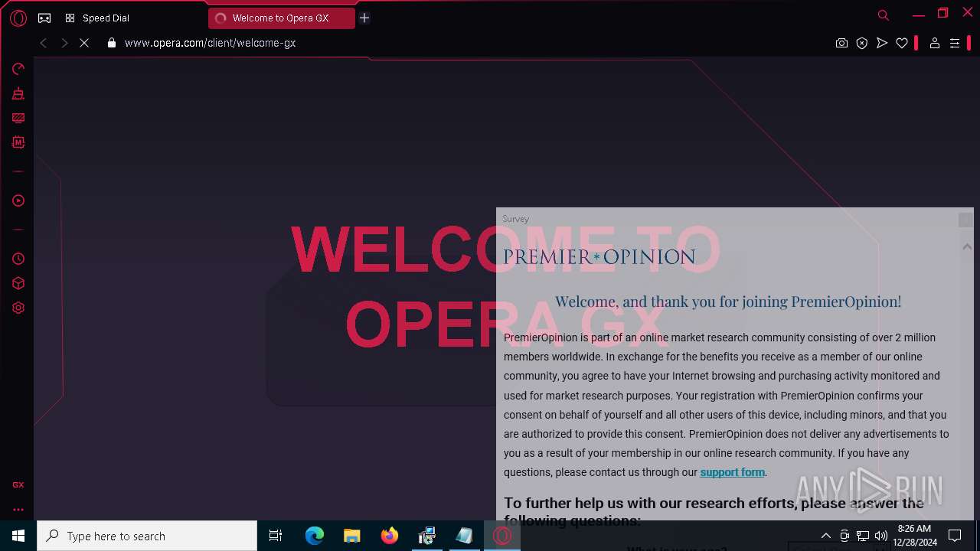This screenshot has height=551, width=980.
Task: Open network status in system tray
Action: (x=863, y=536)
